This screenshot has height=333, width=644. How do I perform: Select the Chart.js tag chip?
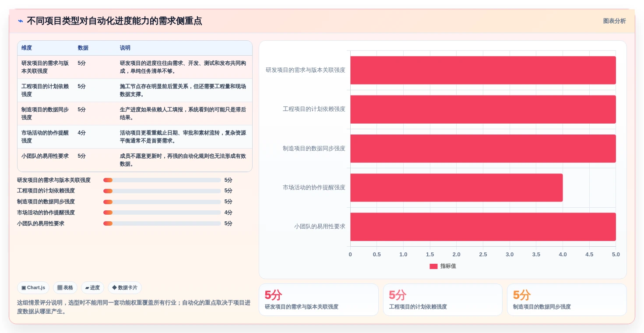[33, 288]
